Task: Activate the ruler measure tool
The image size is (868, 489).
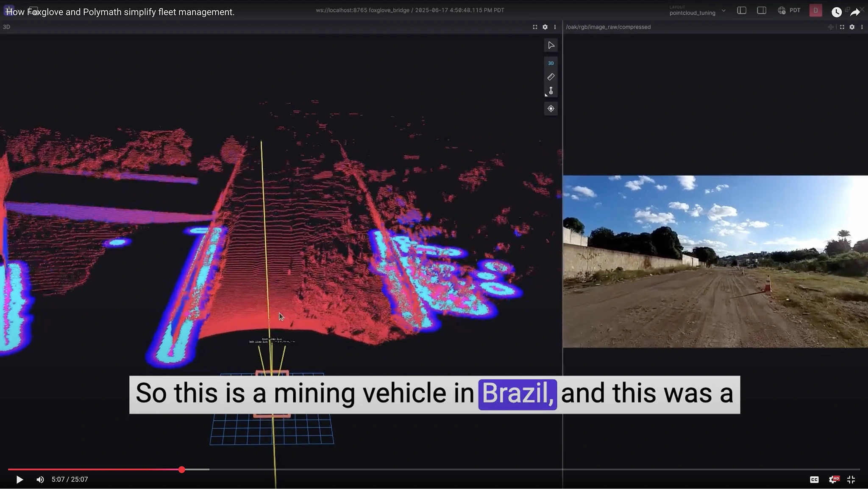Action: coord(551,77)
